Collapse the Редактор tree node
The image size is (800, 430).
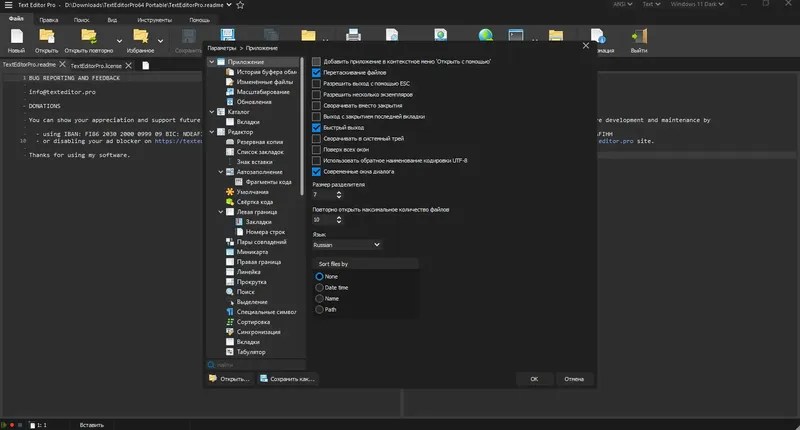[212, 132]
